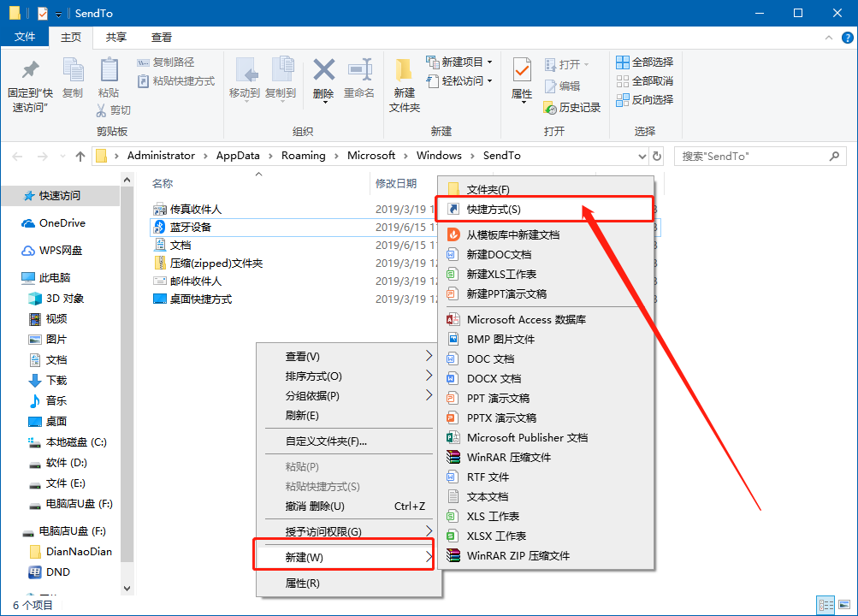Open the File tab
This screenshot has height=616, width=858.
click(x=25, y=37)
